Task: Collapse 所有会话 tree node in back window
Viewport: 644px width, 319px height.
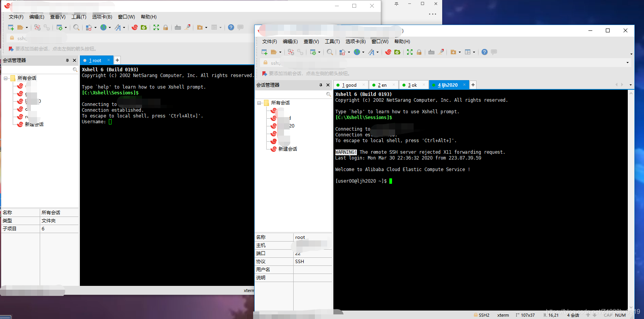Action: tap(6, 78)
